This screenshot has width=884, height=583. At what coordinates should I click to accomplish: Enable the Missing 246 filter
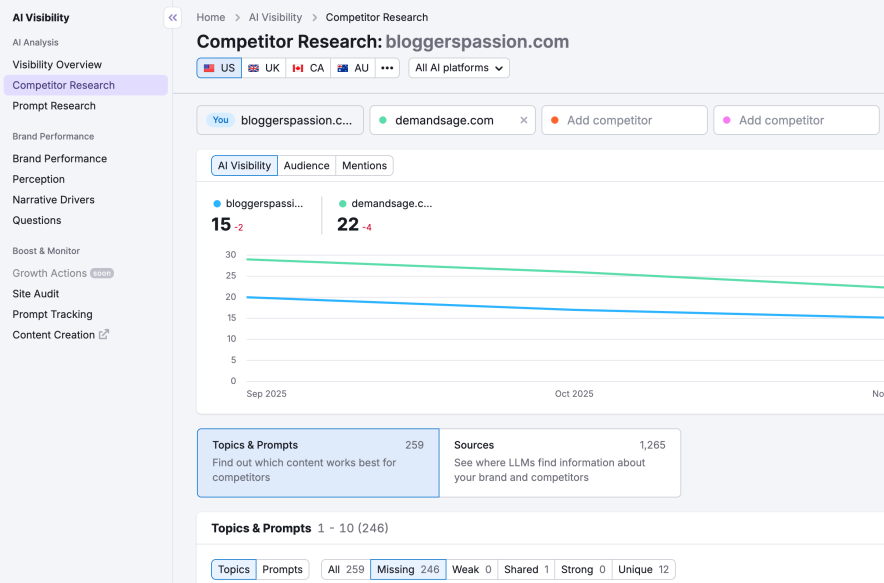408,569
